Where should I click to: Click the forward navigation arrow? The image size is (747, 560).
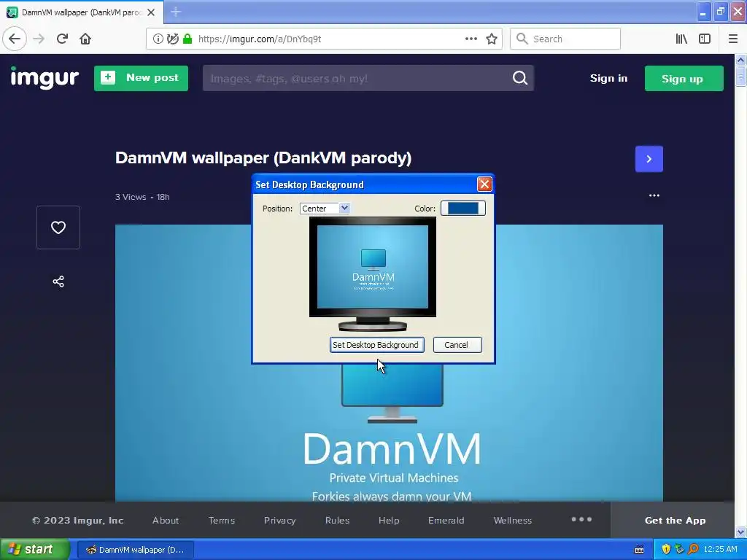[39, 39]
